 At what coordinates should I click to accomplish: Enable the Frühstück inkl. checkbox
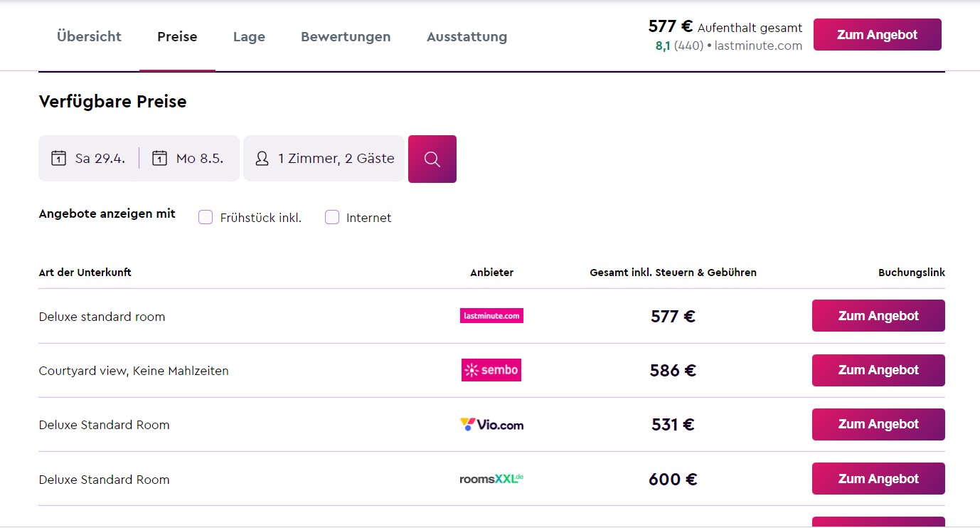[x=206, y=217]
